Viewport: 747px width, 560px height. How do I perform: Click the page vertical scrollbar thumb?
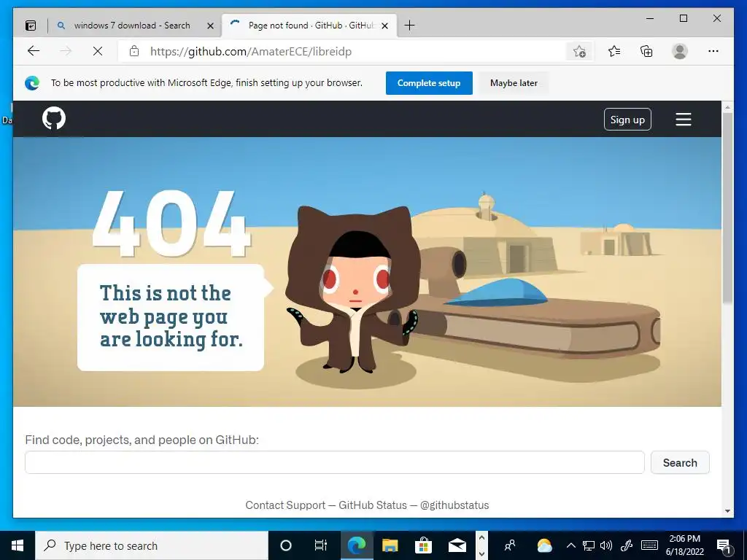click(727, 208)
